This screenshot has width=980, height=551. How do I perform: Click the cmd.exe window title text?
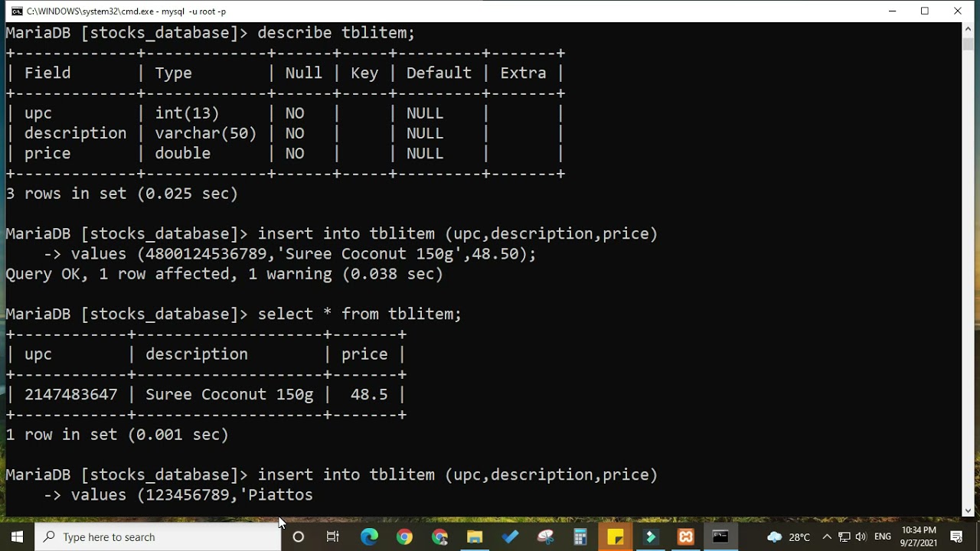(126, 11)
